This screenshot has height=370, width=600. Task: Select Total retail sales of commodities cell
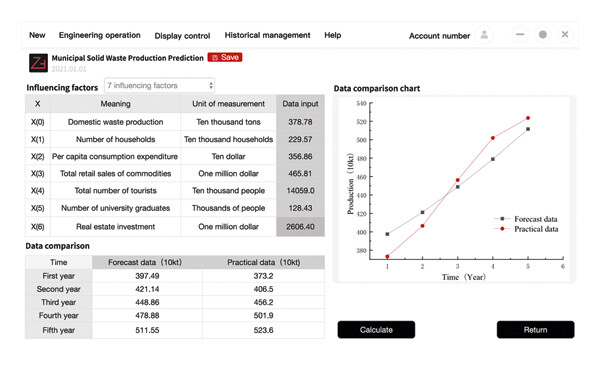(116, 173)
